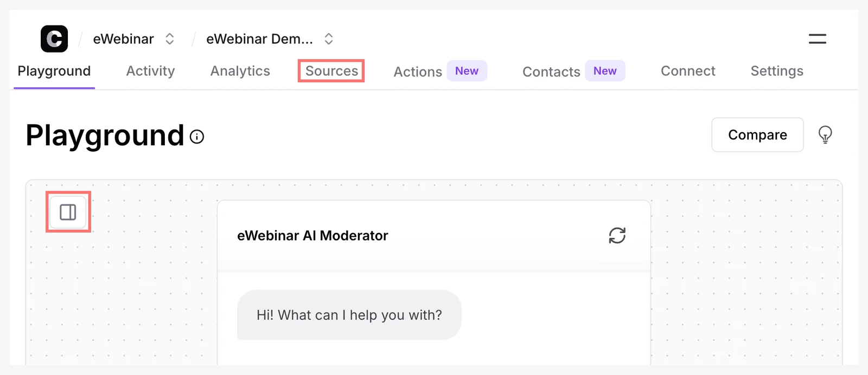Image resolution: width=868 pixels, height=375 pixels.
Task: Click the Playground page heading
Action: pos(105,135)
